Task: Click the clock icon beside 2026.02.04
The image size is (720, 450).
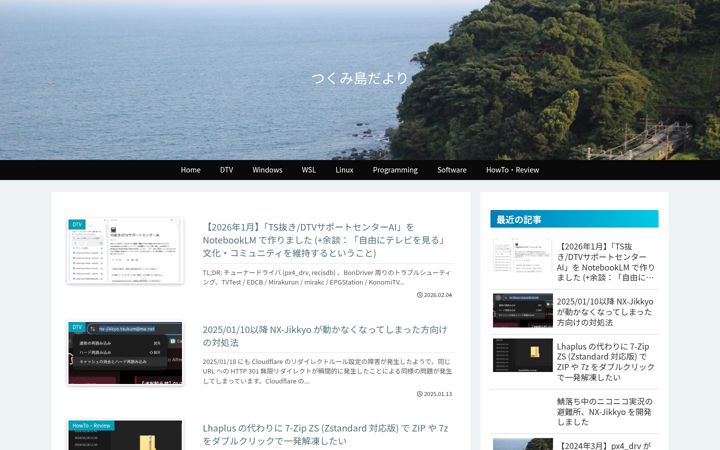Action: coord(419,295)
